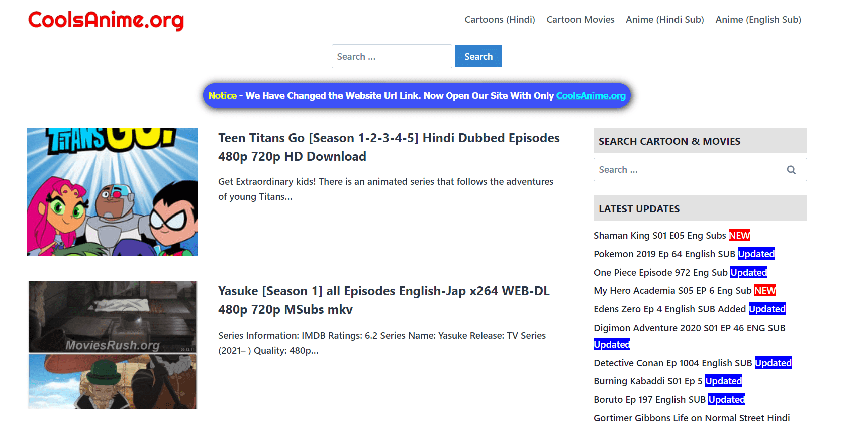This screenshot has width=868, height=428.
Task: Click the CoolsAnime.org site logo
Action: pyautogui.click(x=106, y=20)
